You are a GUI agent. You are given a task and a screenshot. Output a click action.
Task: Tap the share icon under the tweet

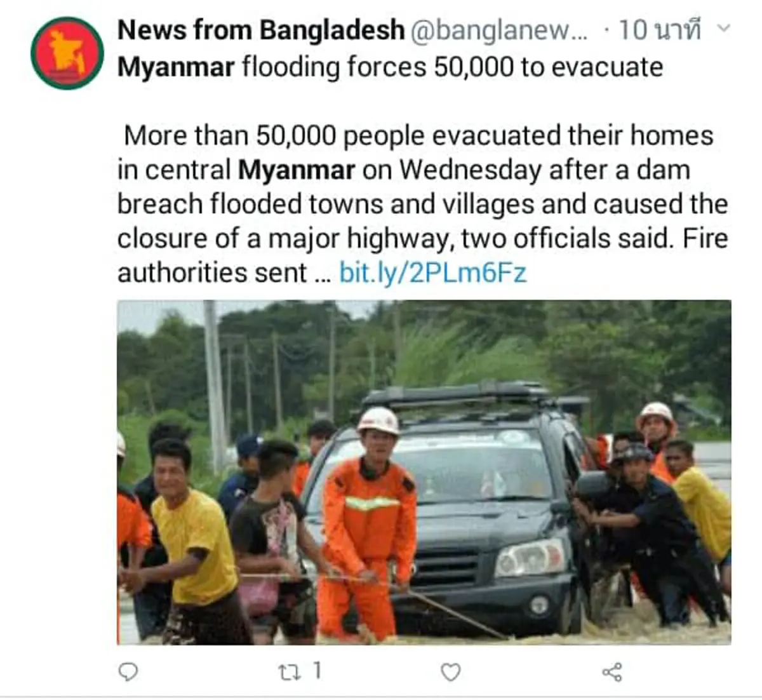tap(612, 672)
